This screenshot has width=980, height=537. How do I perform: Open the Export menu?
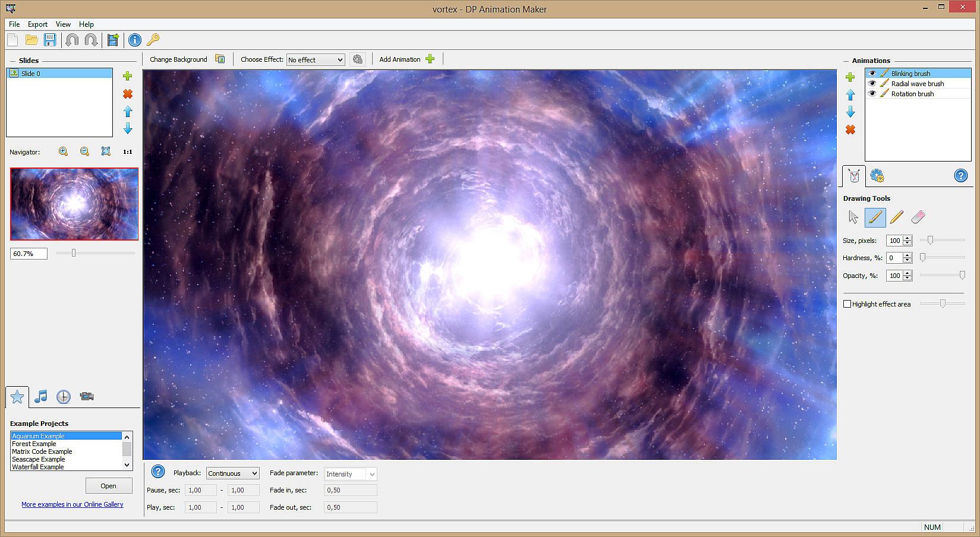37,24
